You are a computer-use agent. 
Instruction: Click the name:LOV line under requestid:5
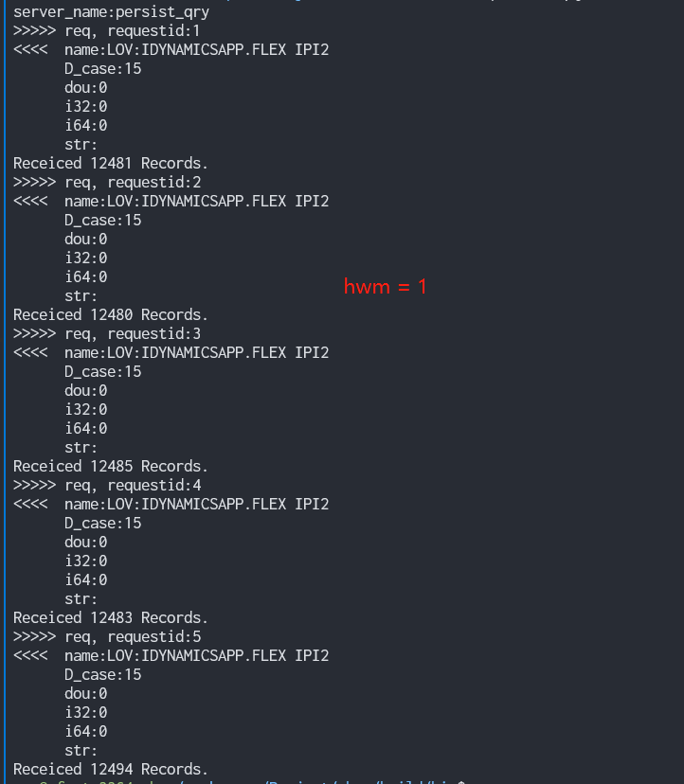tap(196, 655)
